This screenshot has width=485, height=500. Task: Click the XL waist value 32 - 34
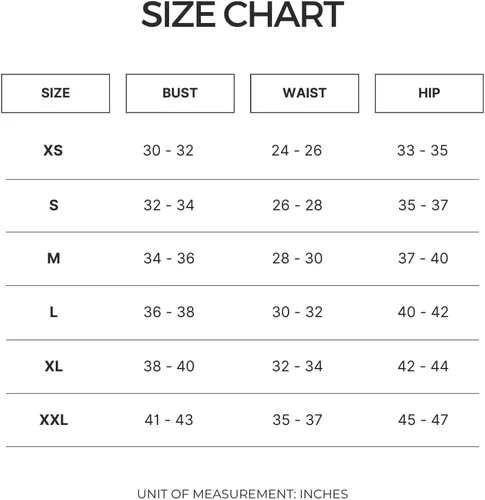coord(297,366)
